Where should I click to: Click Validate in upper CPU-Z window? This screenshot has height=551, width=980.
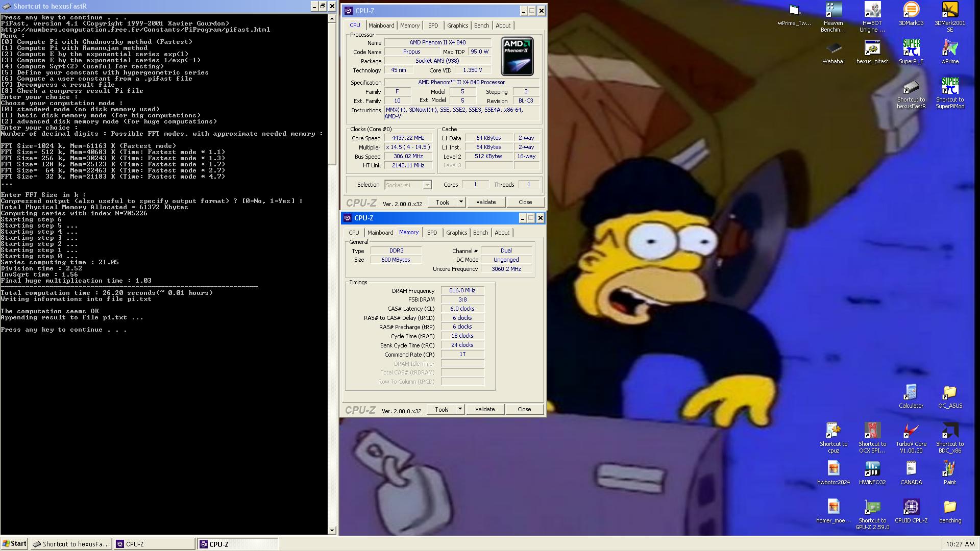coord(486,202)
